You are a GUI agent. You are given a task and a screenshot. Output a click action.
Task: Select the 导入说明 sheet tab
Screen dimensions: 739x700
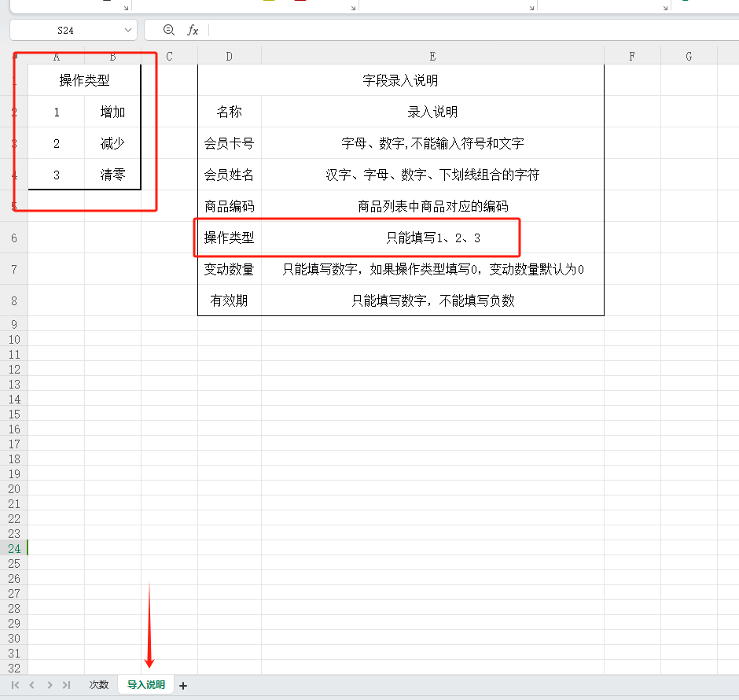click(145, 685)
